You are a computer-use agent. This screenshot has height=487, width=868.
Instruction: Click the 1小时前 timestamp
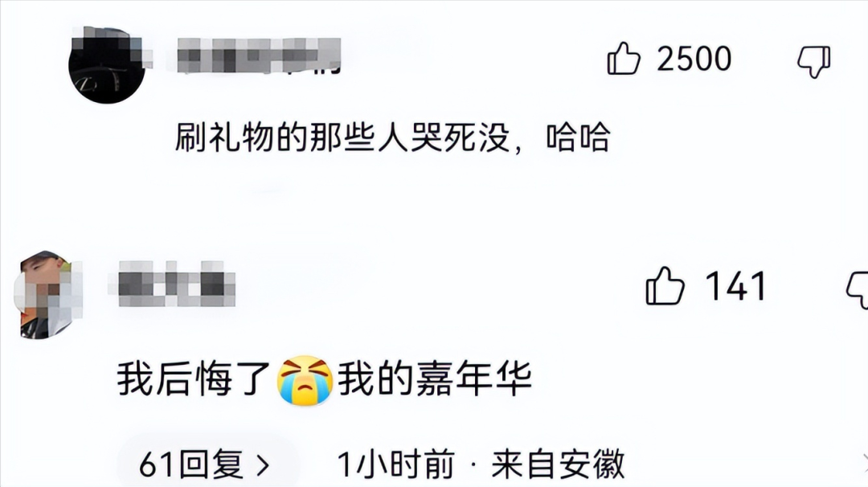click(395, 464)
